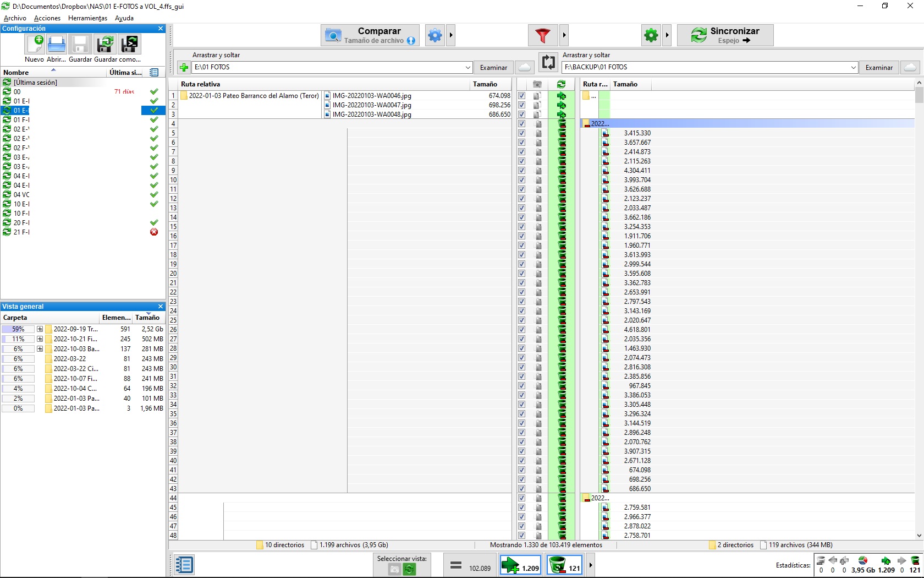Toggle create-right files view showing 1.209
This screenshot has width=924, height=578.
520,565
